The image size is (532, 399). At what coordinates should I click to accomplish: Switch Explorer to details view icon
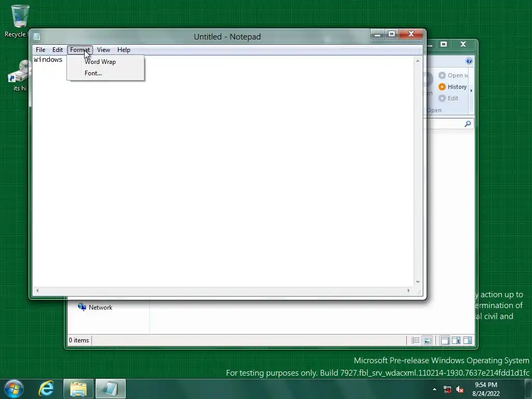(x=415, y=340)
